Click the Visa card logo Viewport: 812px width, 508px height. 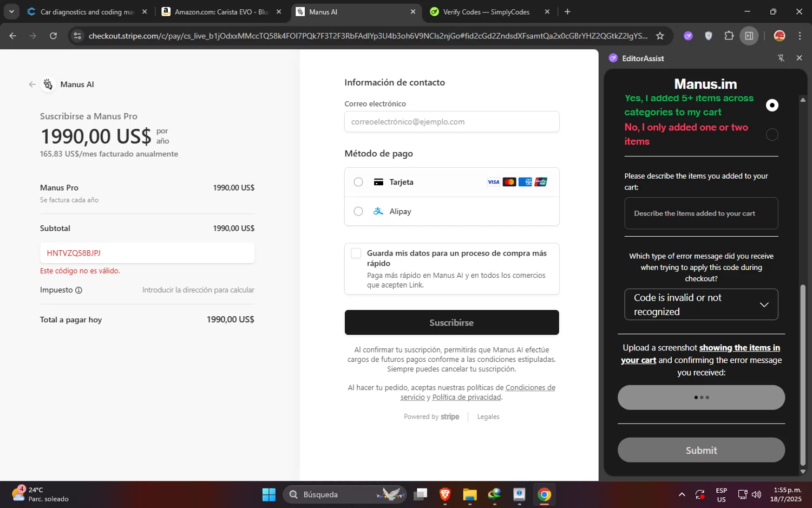coord(493,182)
